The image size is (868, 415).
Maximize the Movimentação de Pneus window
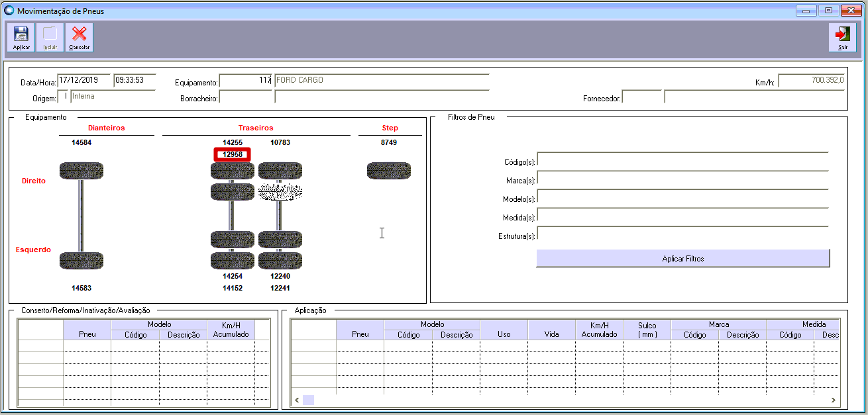point(828,11)
